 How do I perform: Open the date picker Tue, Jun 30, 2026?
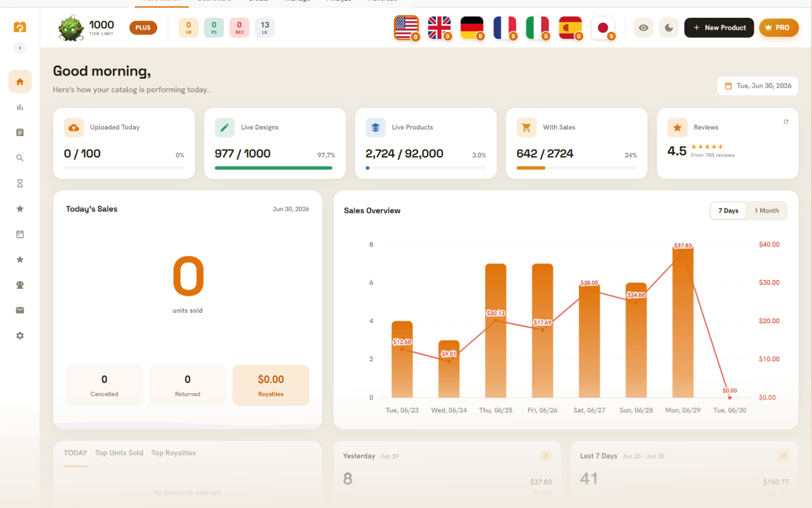(758, 86)
